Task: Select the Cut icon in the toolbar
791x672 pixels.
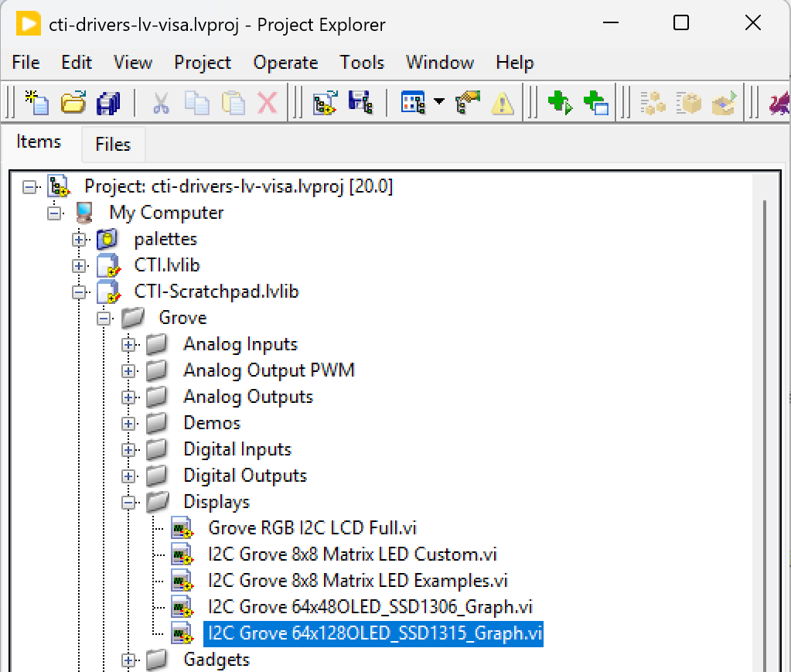Action: pyautogui.click(x=160, y=101)
